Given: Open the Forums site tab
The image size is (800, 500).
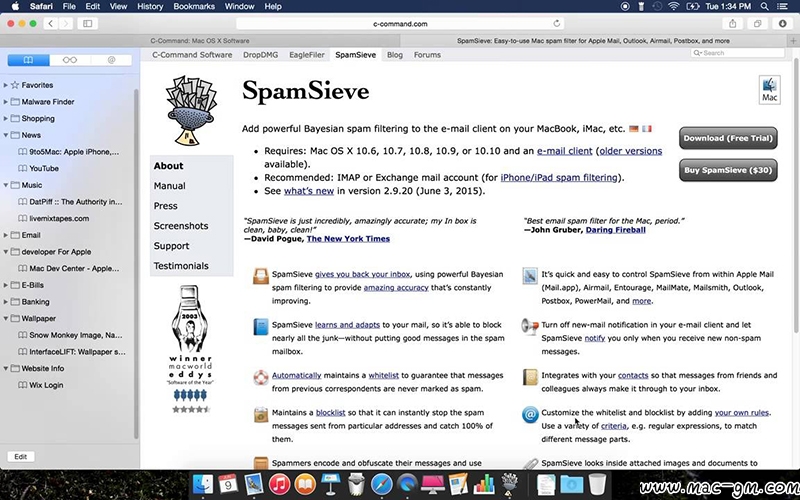Looking at the screenshot, I should [427, 55].
